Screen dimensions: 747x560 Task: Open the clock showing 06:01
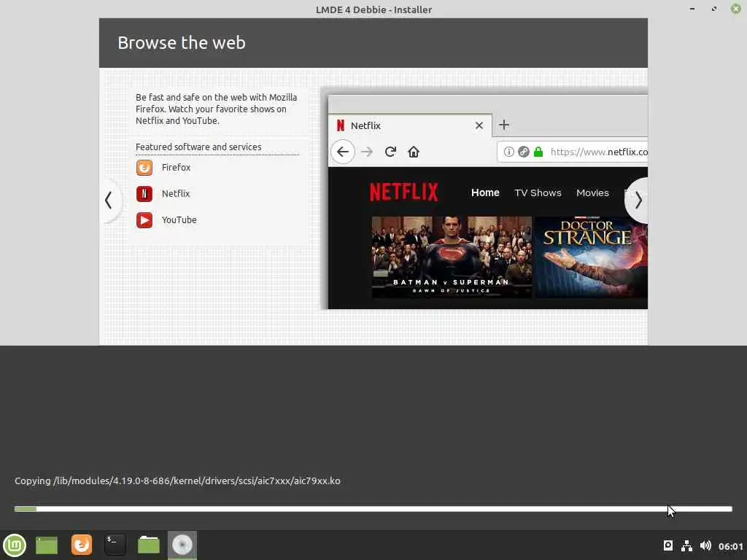pyautogui.click(x=730, y=546)
